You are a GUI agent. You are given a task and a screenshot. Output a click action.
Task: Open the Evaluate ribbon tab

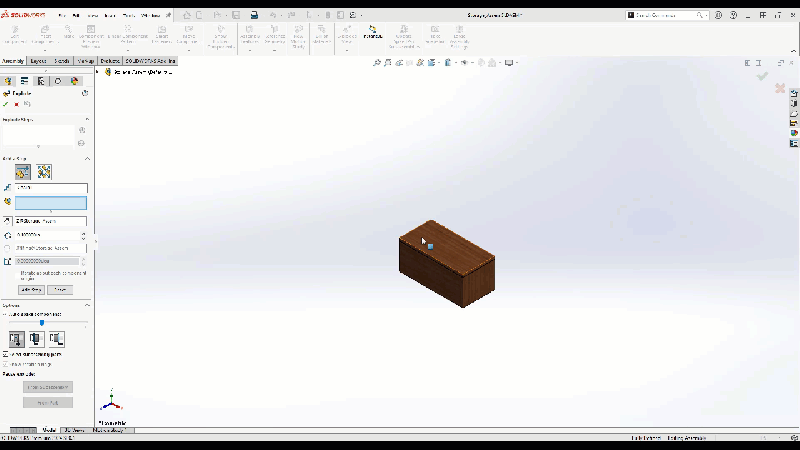(110, 61)
